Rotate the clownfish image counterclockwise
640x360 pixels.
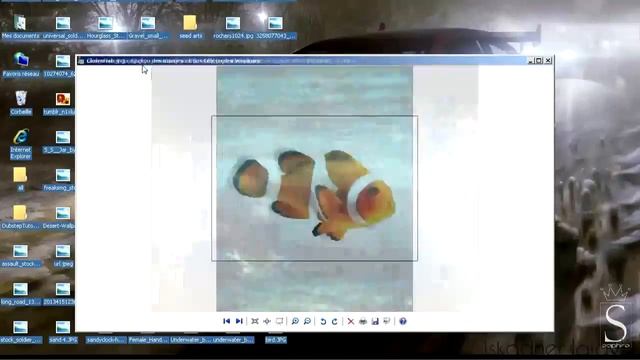[323, 321]
